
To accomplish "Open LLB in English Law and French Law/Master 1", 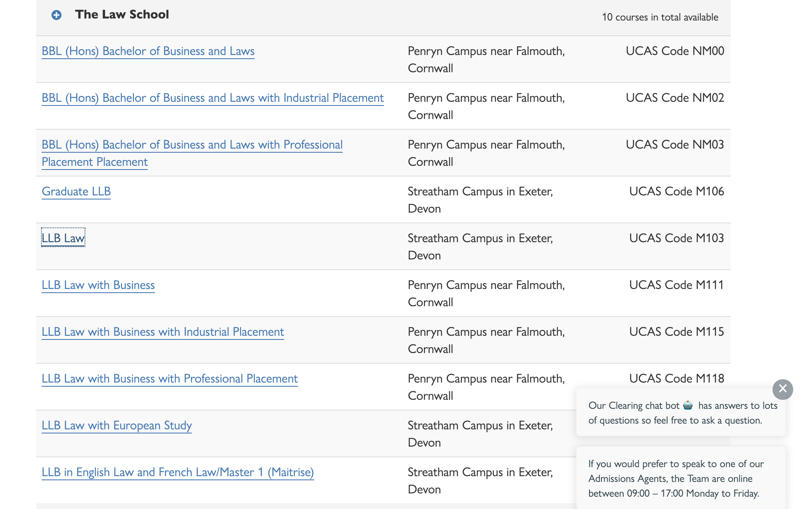I will coord(177,472).
